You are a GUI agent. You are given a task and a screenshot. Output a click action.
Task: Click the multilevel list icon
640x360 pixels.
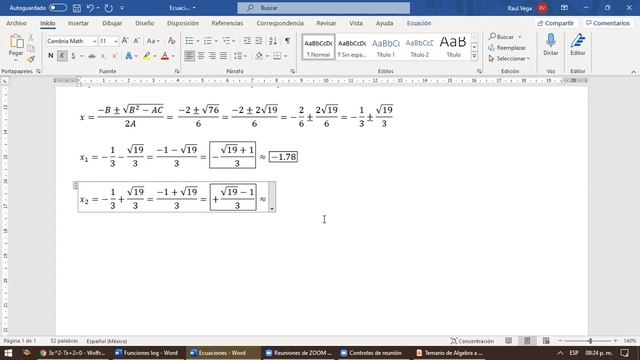click(226, 41)
